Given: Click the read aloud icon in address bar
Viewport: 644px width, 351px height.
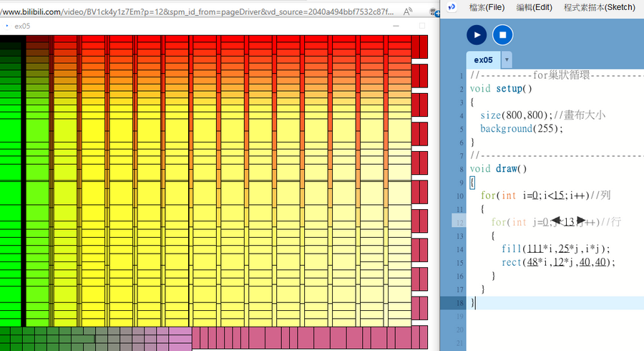Looking at the screenshot, I should [x=407, y=11].
